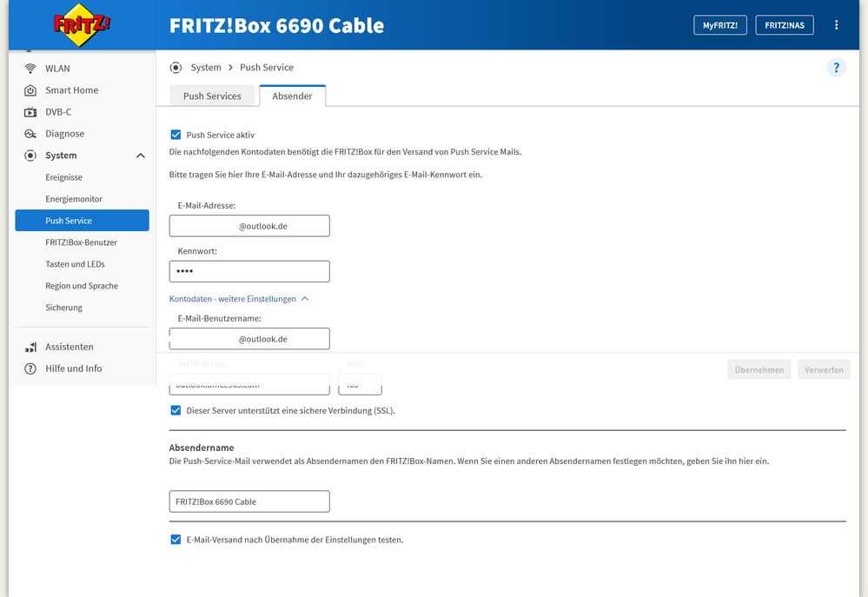Click the Kennwort password field
Screen dimensions: 868x597
coord(249,271)
